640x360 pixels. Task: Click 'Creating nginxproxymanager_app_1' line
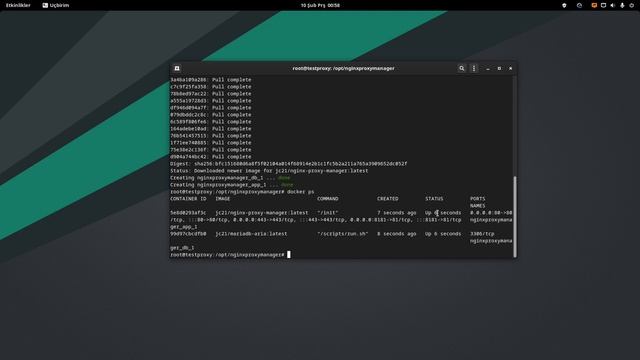[231, 185]
